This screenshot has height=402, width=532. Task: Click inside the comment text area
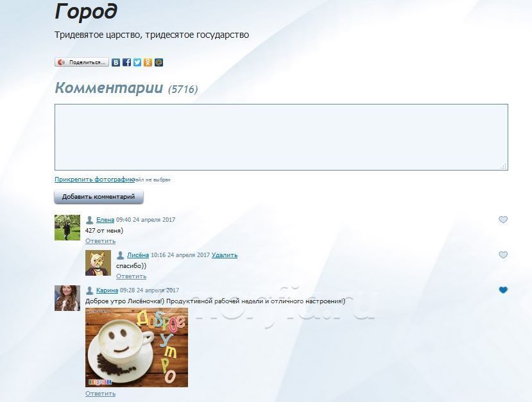pos(281,137)
